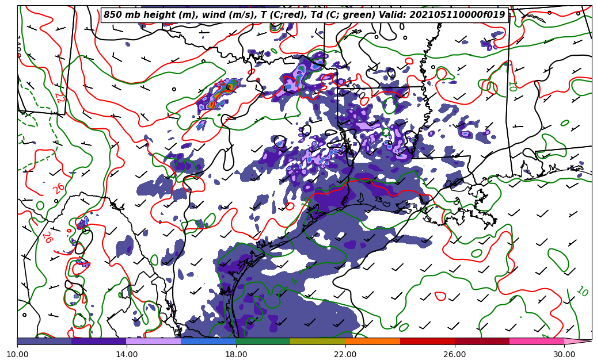Select the olive 20–22 colorbar segment
The image size is (597, 364).
tap(318, 341)
